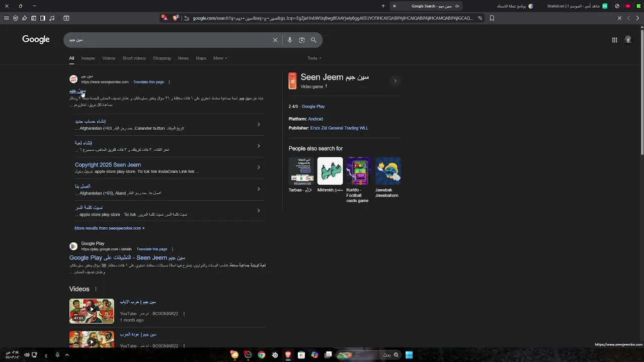644x362 pixels.
Task: Open the Mkhmkh game thumbnail
Action: point(330,171)
